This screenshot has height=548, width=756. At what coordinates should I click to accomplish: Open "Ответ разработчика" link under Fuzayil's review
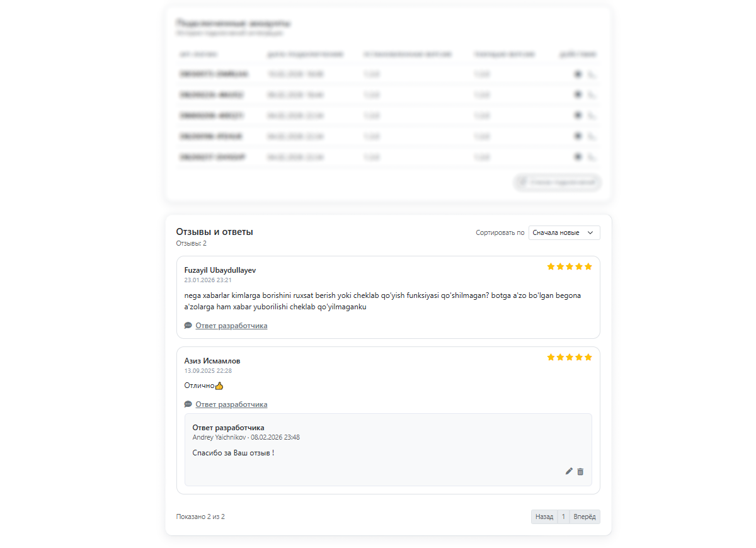coord(231,326)
